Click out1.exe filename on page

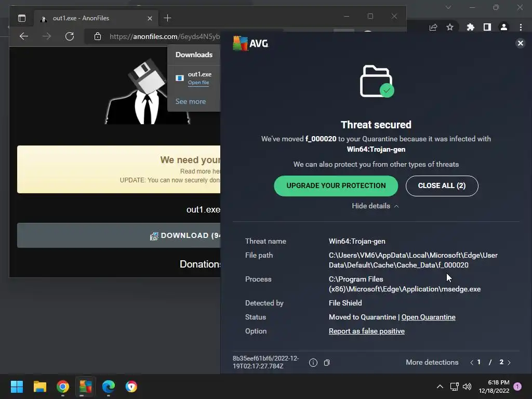tap(203, 210)
